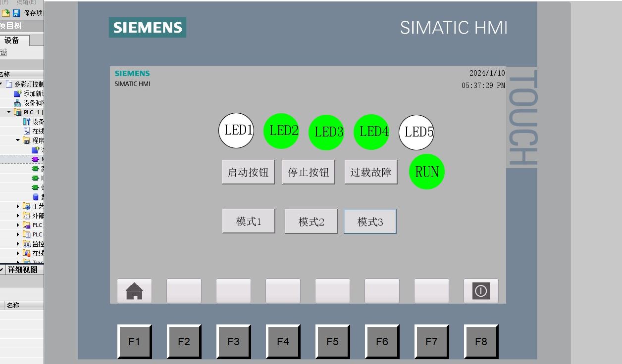Screen dimensions: 622x364
Task: Select 模式1 mode button
Action: click(249, 221)
